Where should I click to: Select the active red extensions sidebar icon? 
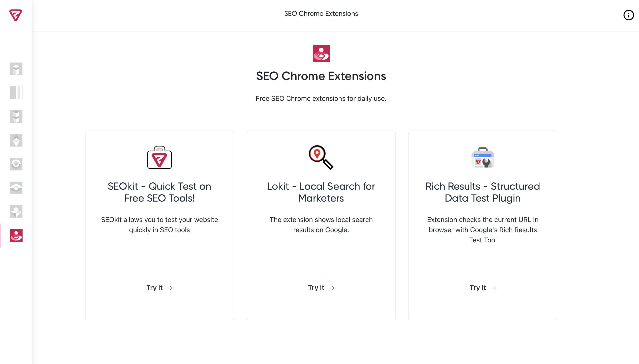(x=16, y=236)
